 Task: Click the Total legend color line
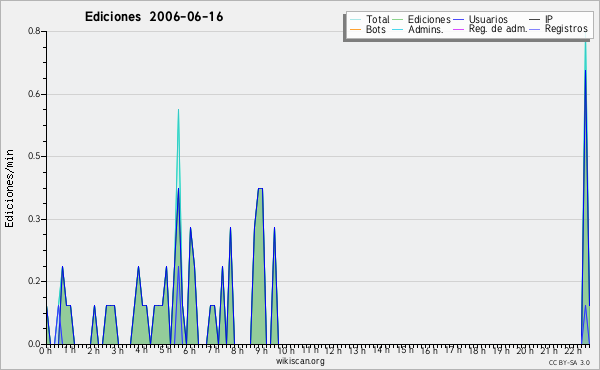tap(355, 19)
